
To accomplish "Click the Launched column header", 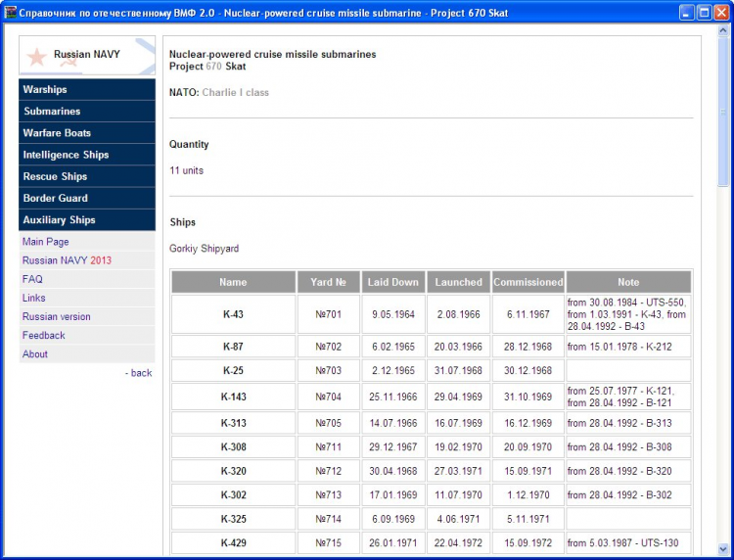I will [x=458, y=282].
